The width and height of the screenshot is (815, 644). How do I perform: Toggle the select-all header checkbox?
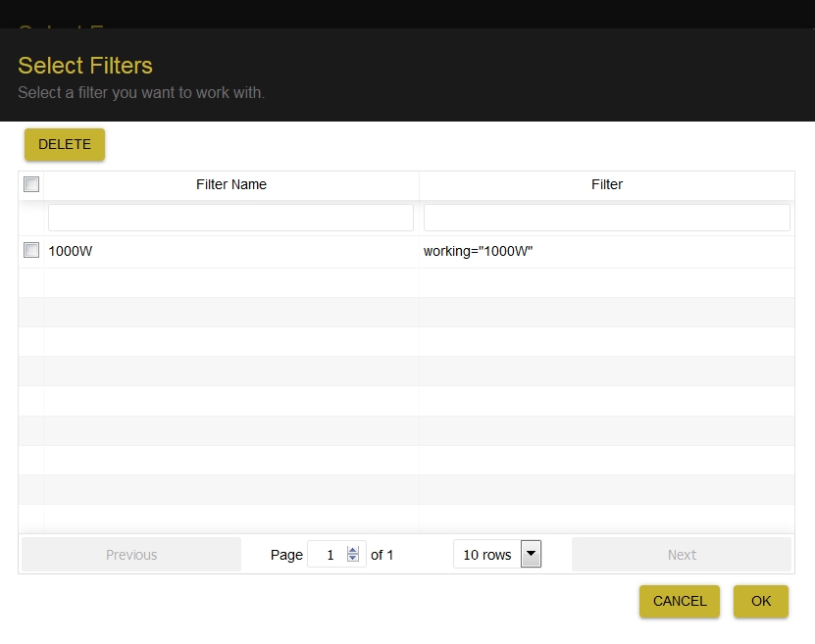31,184
